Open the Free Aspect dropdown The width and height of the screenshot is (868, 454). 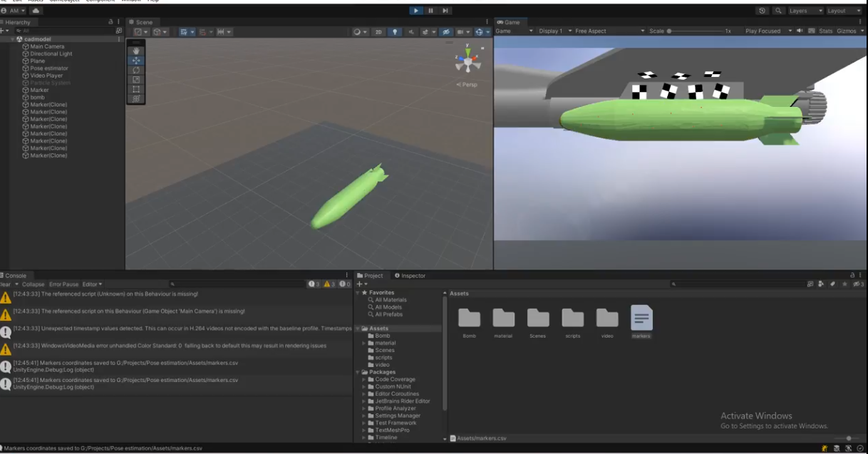tap(609, 31)
